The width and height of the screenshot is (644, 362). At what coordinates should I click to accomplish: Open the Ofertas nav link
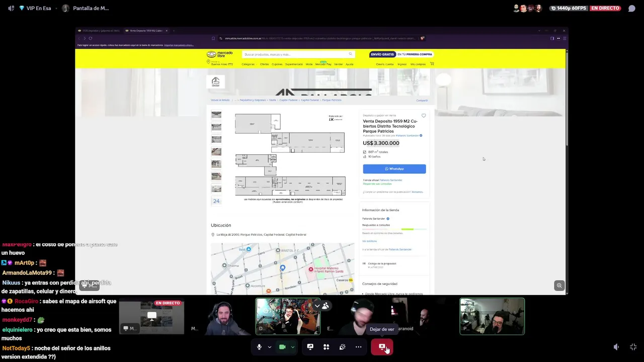tap(264, 64)
